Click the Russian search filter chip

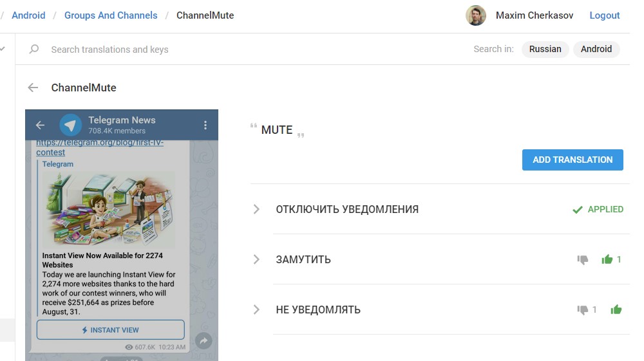[x=545, y=49]
